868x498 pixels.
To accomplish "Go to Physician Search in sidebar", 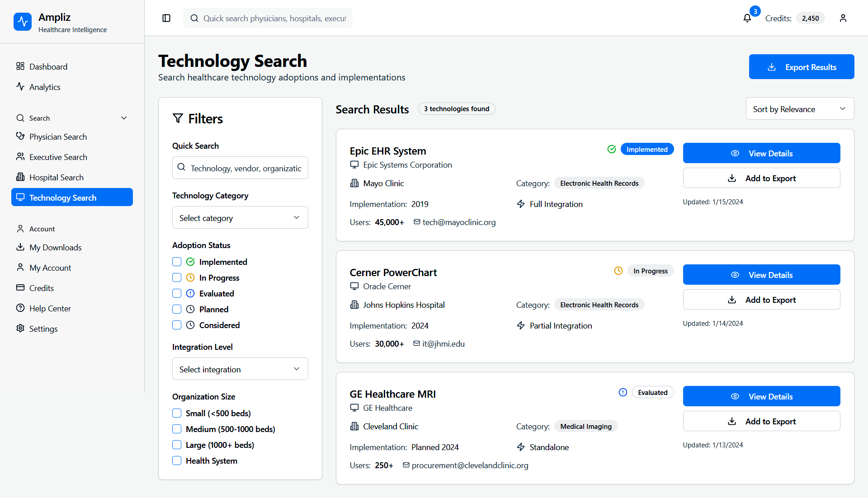I will click(58, 136).
